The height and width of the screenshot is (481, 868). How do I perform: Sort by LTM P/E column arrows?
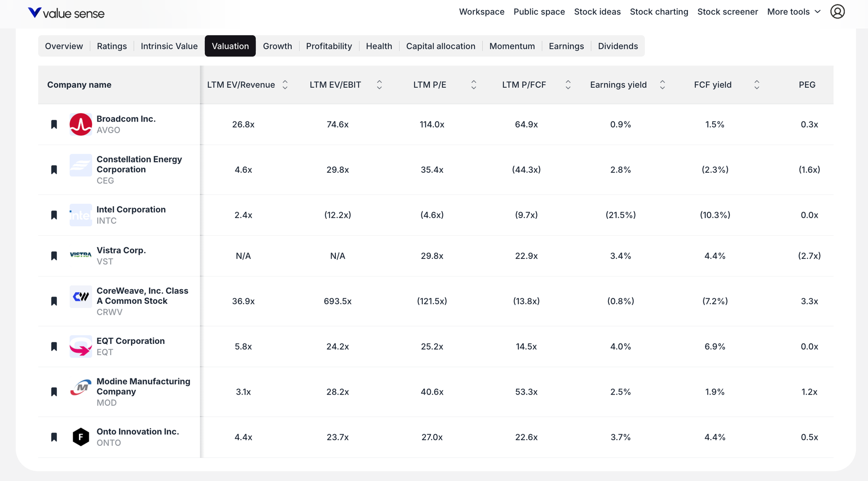(473, 85)
